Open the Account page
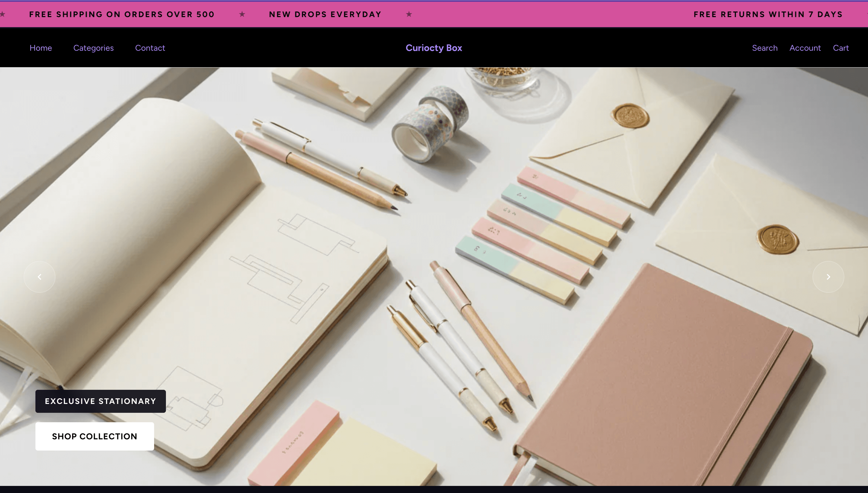This screenshot has height=493, width=868. click(x=805, y=48)
